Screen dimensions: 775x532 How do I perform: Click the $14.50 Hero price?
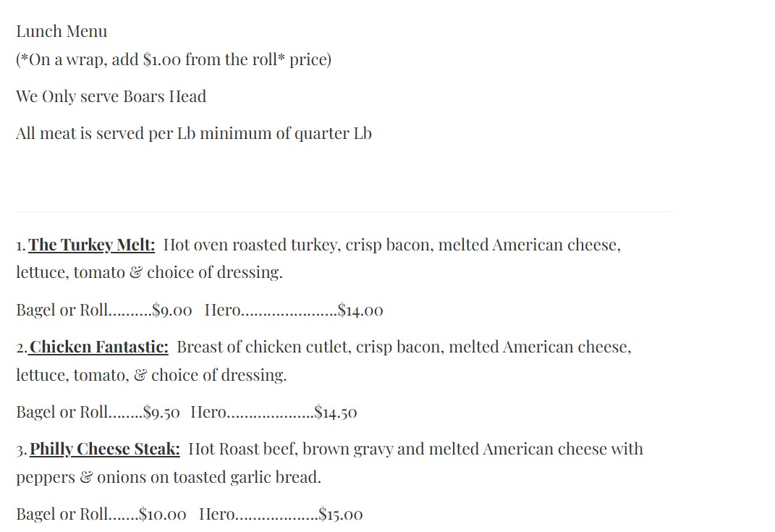click(x=336, y=413)
